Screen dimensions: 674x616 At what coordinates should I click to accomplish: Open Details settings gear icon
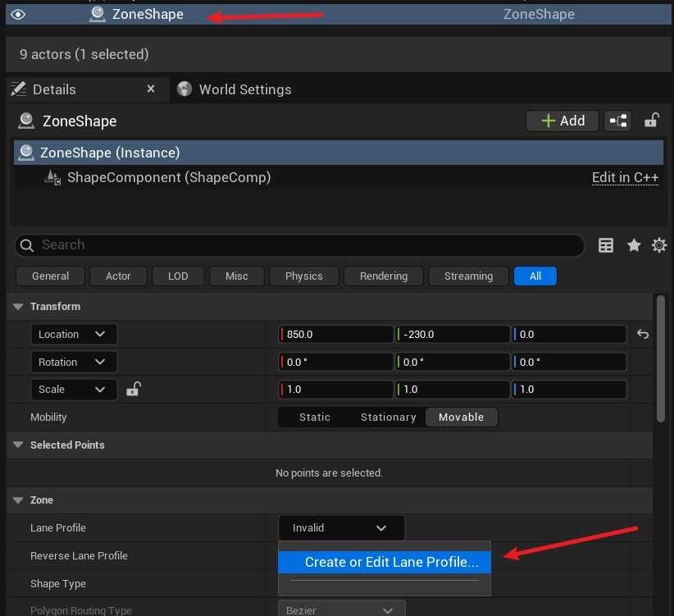(x=658, y=245)
